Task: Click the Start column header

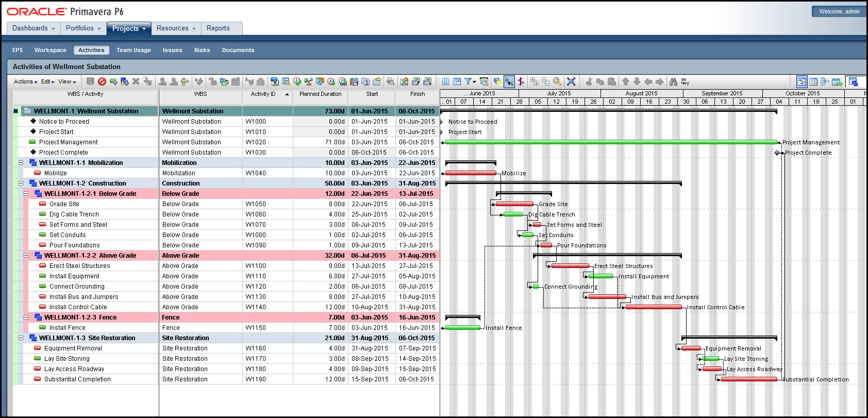Action: 372,96
